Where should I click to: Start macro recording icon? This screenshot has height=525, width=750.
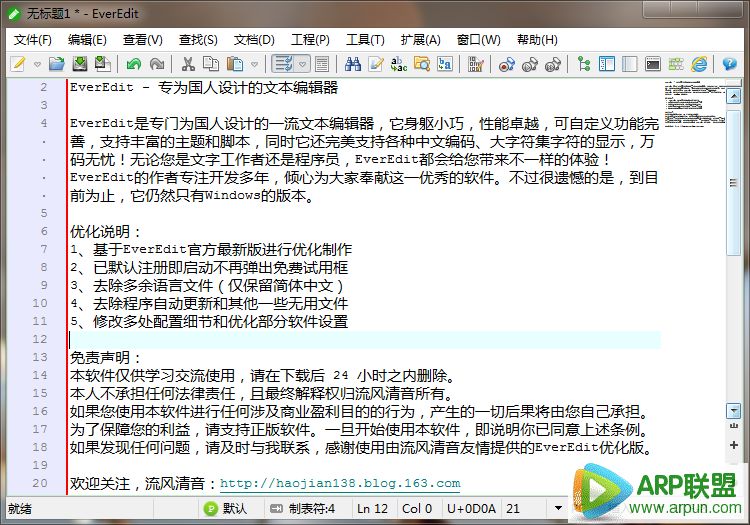507,64
